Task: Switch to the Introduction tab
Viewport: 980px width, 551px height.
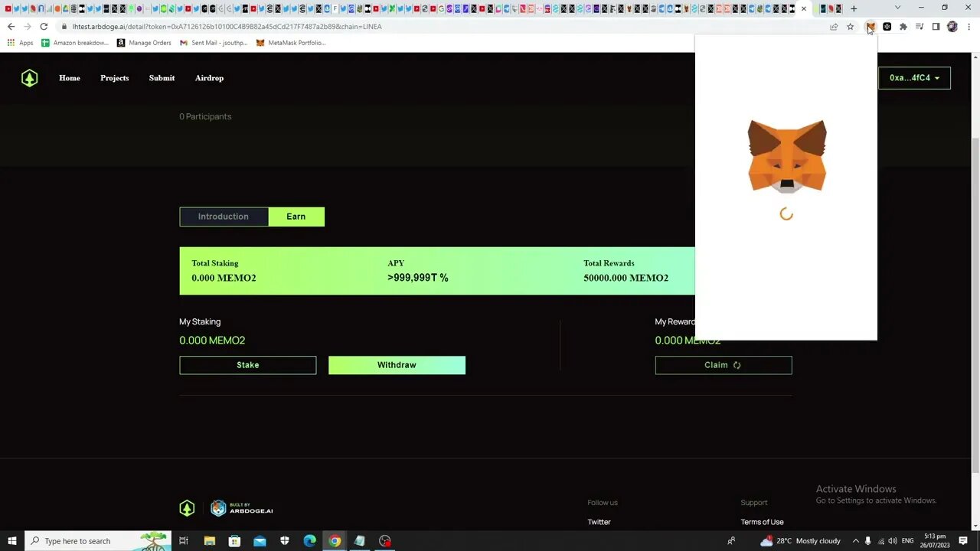Action: point(224,217)
